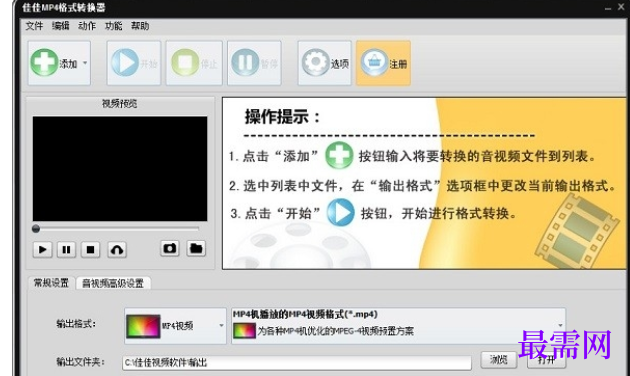Click the headphone audio icon in preview
The height and width of the screenshot is (376, 630).
(117, 250)
